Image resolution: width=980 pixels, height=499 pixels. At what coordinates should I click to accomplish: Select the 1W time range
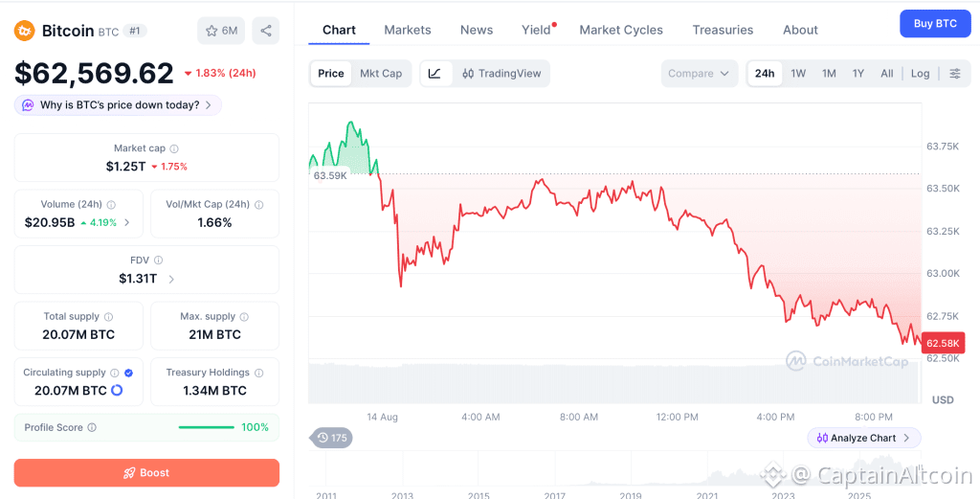798,74
